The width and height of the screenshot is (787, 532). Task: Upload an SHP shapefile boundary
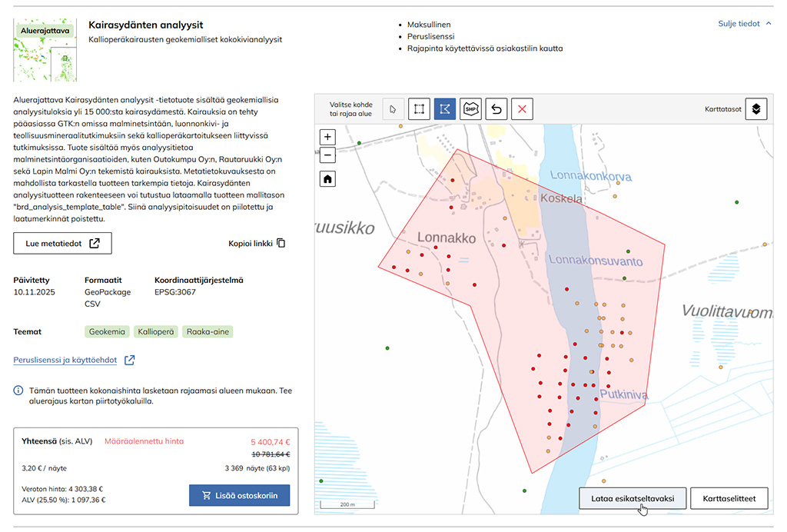[x=470, y=108]
